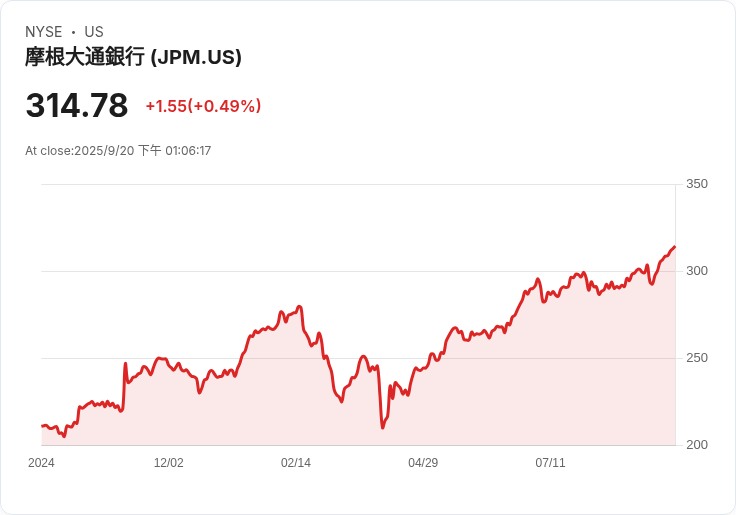
Task: Click the 350 y-axis price label
Action: [x=697, y=184]
